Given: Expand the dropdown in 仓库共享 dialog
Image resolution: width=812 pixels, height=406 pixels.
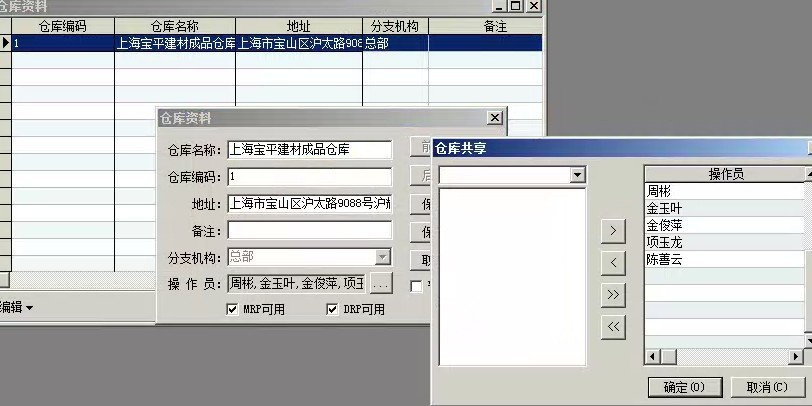Looking at the screenshot, I should coord(576,175).
